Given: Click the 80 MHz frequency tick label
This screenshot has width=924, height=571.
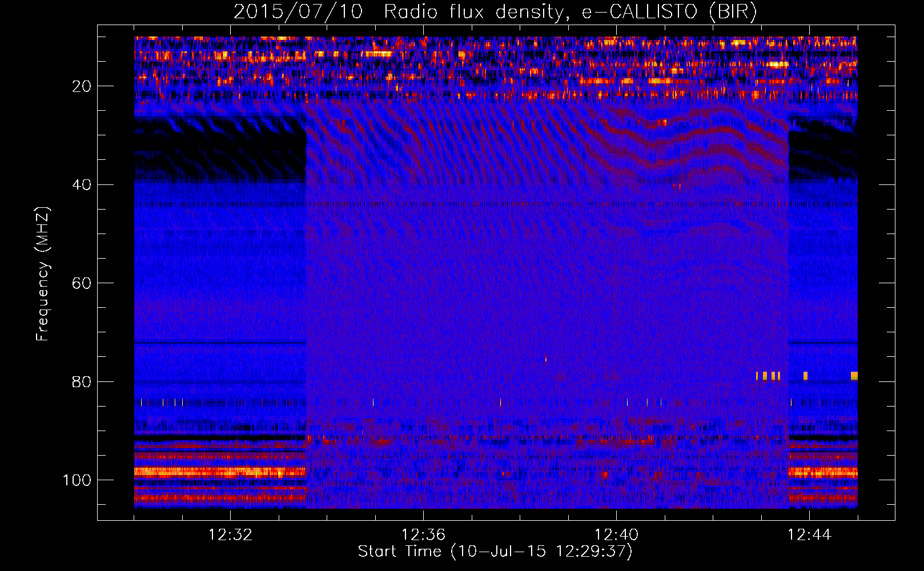Looking at the screenshot, I should pyautogui.click(x=82, y=382).
